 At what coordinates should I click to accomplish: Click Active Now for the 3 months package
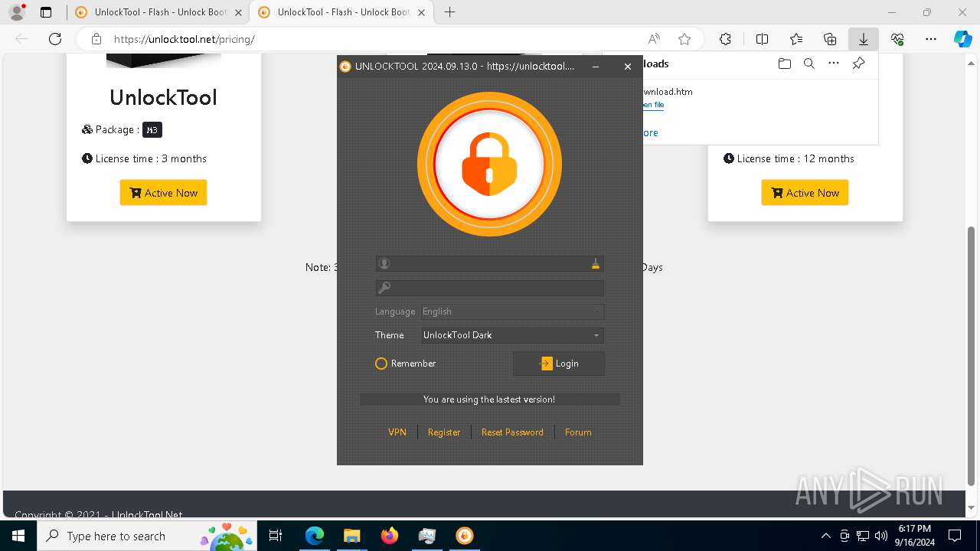(x=164, y=193)
